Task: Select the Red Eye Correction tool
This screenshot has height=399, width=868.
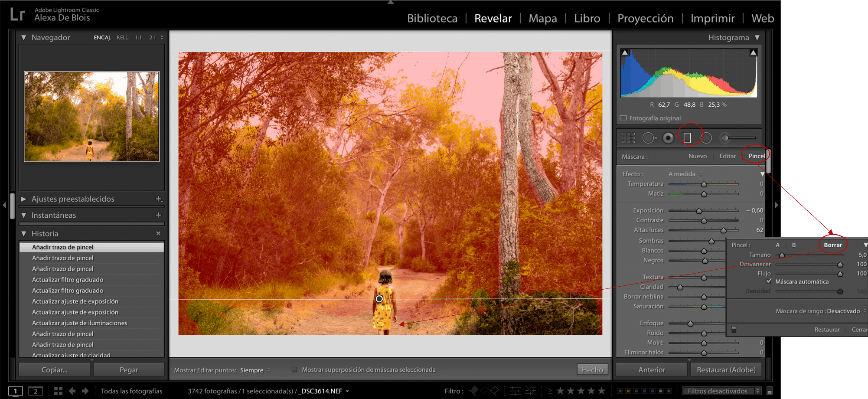Action: click(668, 138)
